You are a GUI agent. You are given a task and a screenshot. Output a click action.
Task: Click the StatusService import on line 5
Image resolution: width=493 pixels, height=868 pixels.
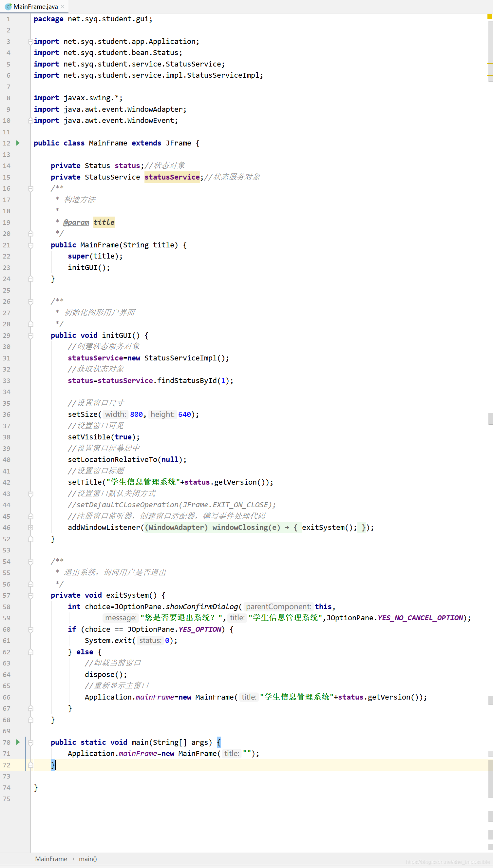[x=129, y=64]
